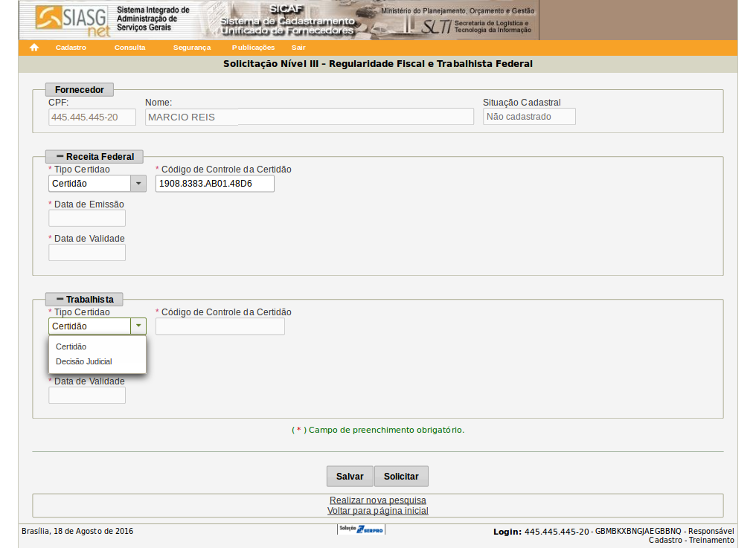
Task: Click the Serpro solution logo
Action: coord(361,529)
